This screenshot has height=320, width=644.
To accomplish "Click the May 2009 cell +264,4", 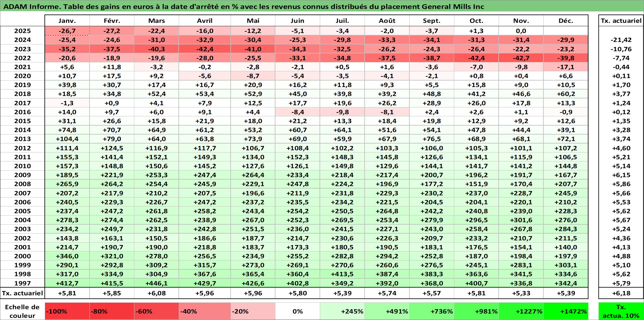I will [253, 175].
